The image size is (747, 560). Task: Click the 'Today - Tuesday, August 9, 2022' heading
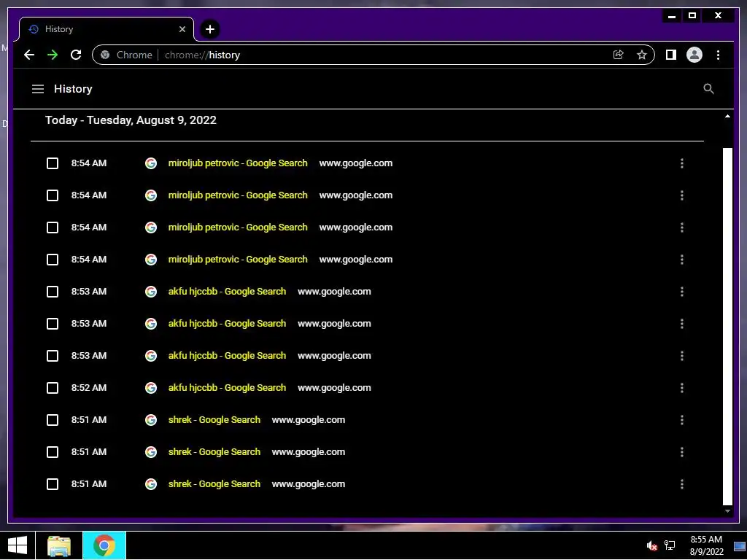131,120
